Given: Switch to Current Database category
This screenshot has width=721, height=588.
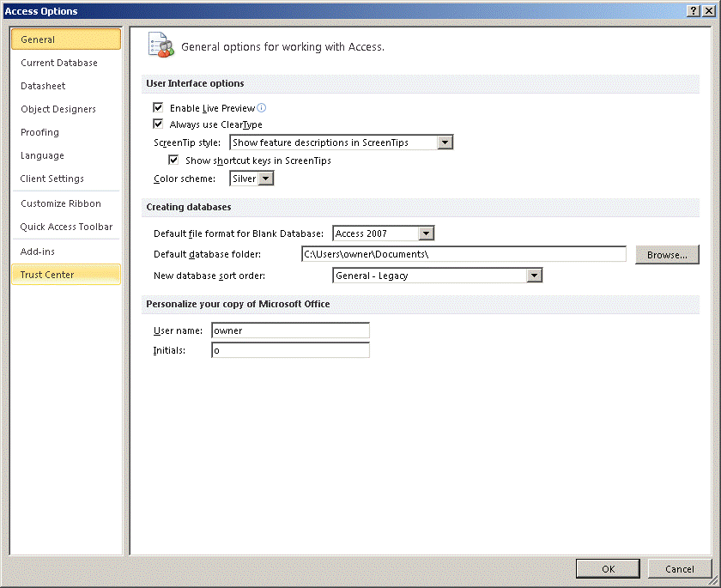Looking at the screenshot, I should [59, 63].
